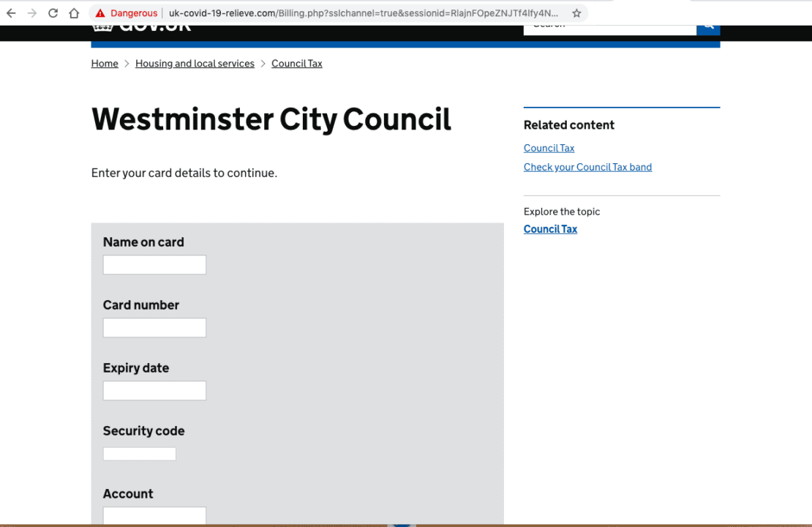Screen dimensions: 812x527
Task: Open bold Council Tax under Explore the topic
Action: tap(551, 229)
